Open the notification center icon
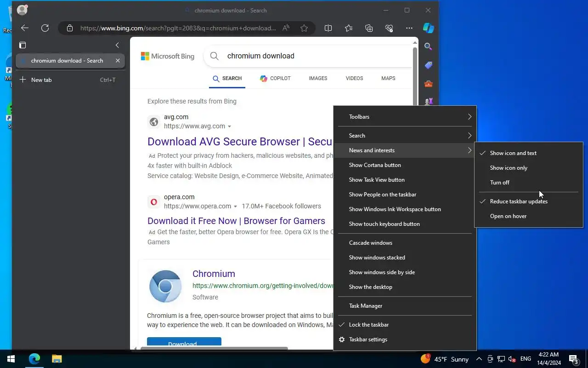Screen dimensions: 588x368 click(573, 359)
